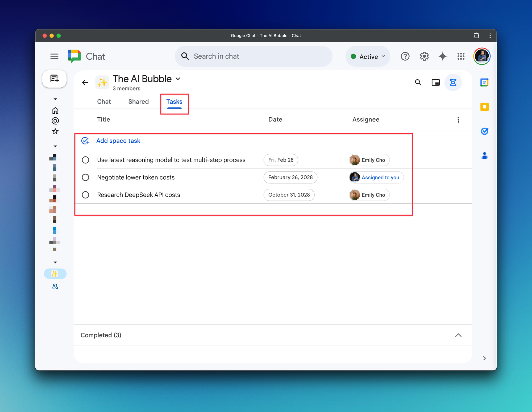Open window three-dot menu in title bar
532x412 pixels.
click(490, 36)
